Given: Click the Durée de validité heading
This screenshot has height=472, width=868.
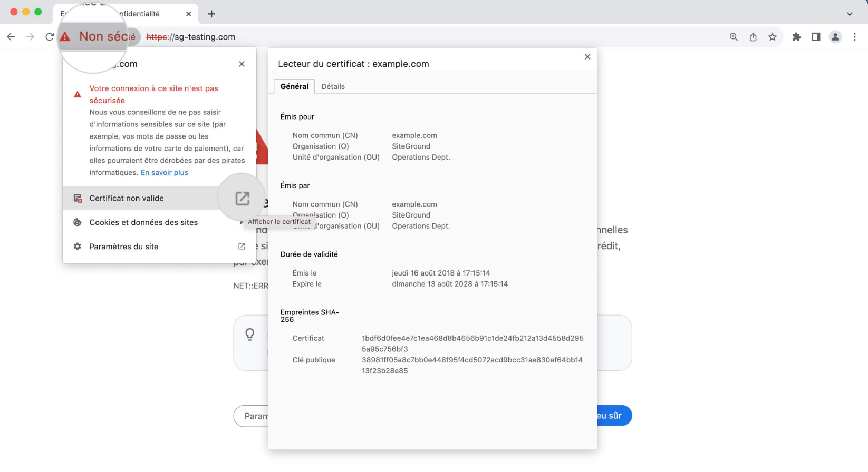Looking at the screenshot, I should pos(309,254).
